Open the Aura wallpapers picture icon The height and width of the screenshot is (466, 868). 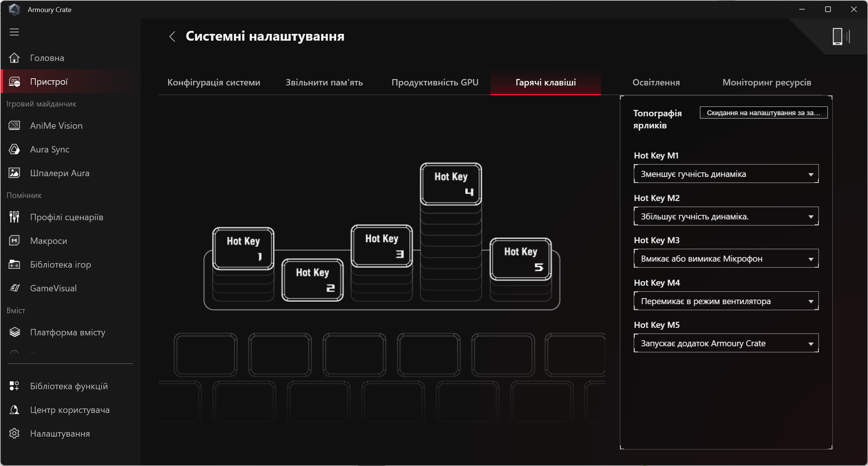click(14, 173)
